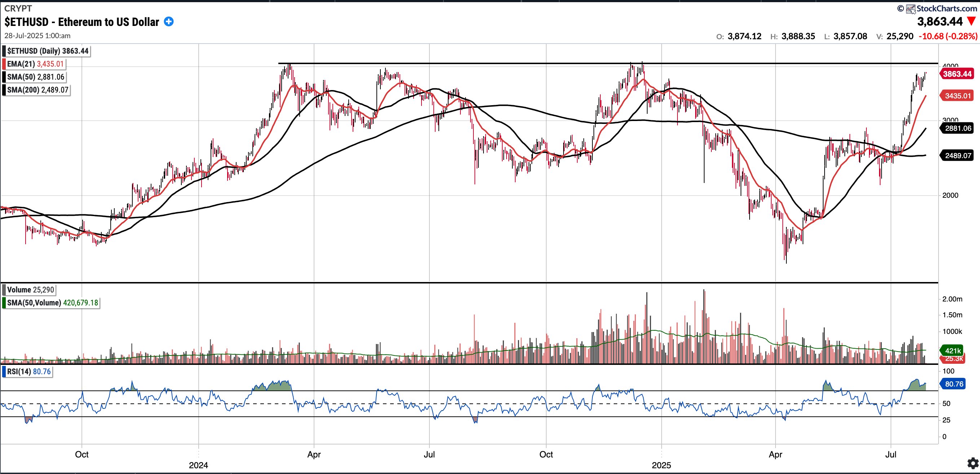The image size is (980, 474).
Task: Click the red 3863.44 price tag on axis
Action: coord(957,74)
